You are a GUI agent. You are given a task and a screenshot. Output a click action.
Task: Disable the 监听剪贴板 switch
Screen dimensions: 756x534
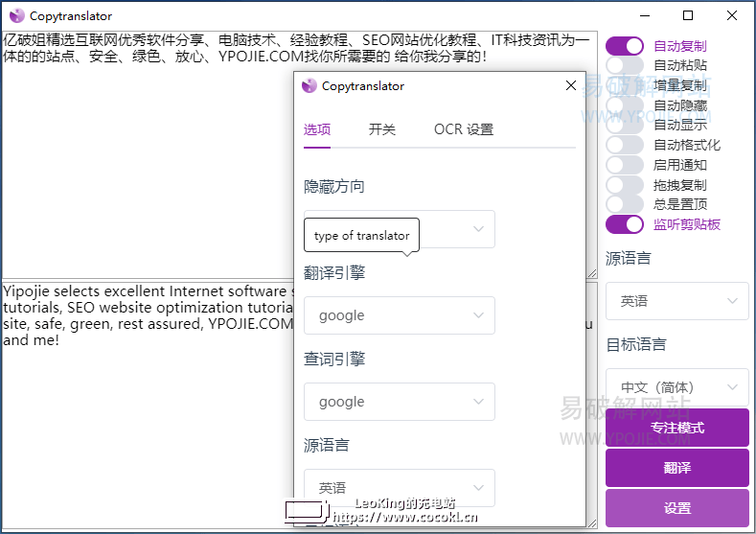(x=625, y=224)
